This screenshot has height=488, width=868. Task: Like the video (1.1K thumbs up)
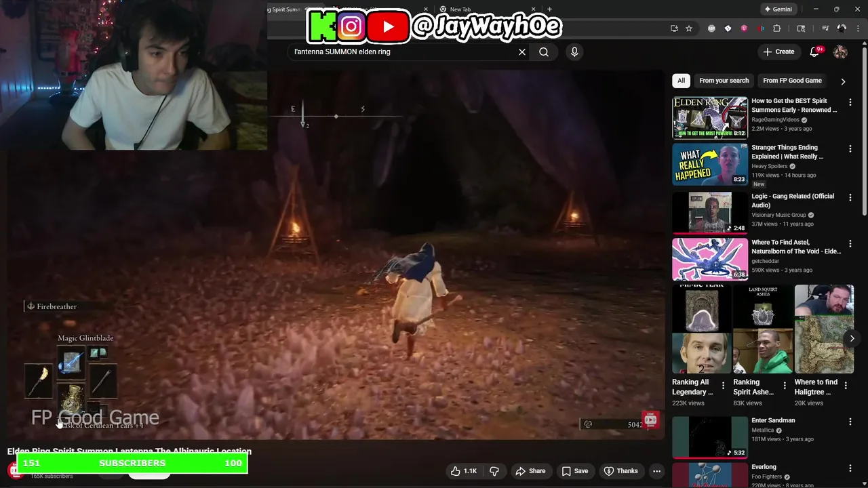click(464, 471)
